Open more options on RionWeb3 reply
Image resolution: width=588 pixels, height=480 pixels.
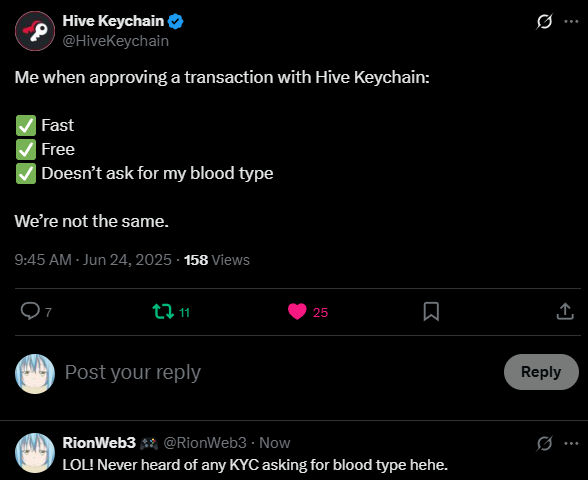pyautogui.click(x=571, y=443)
